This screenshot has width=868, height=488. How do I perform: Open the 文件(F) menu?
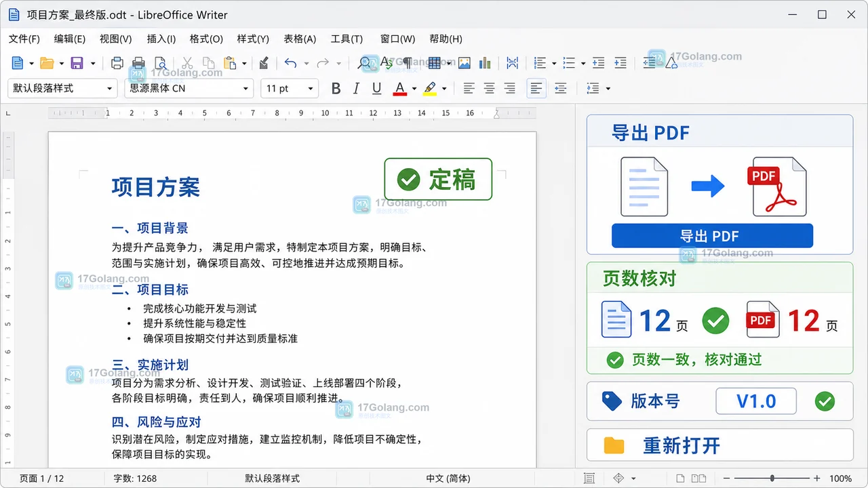tap(24, 39)
